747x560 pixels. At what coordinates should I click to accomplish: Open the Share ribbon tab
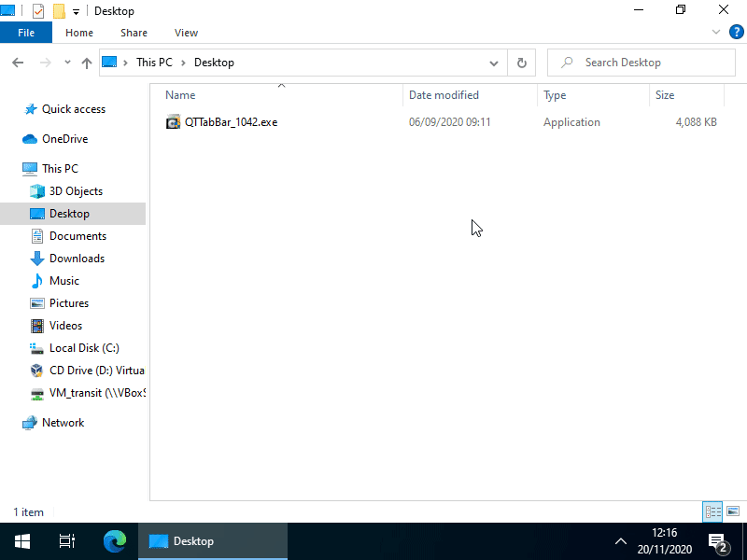click(134, 33)
